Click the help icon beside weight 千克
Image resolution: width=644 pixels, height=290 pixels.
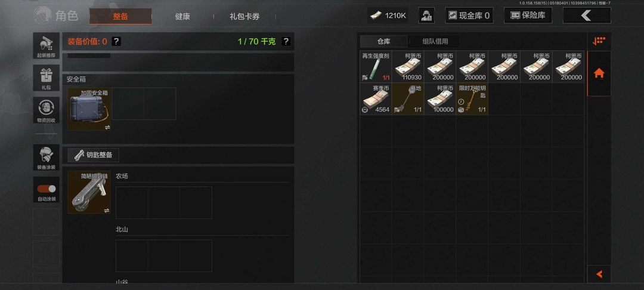(286, 42)
